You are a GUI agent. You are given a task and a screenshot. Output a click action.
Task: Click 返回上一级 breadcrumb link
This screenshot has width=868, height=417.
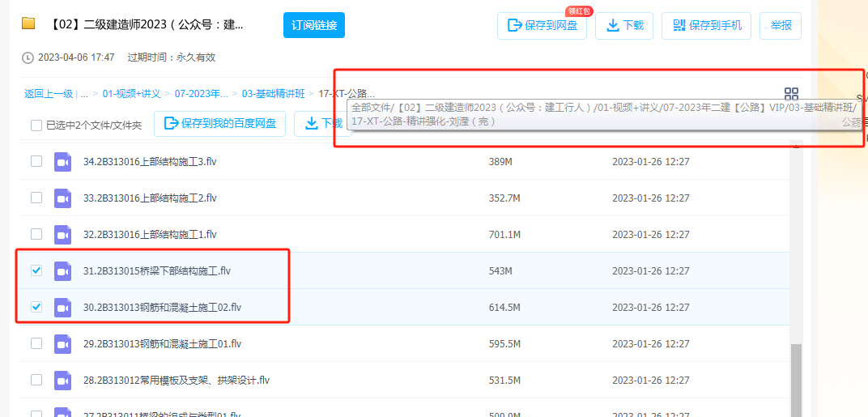coord(48,94)
